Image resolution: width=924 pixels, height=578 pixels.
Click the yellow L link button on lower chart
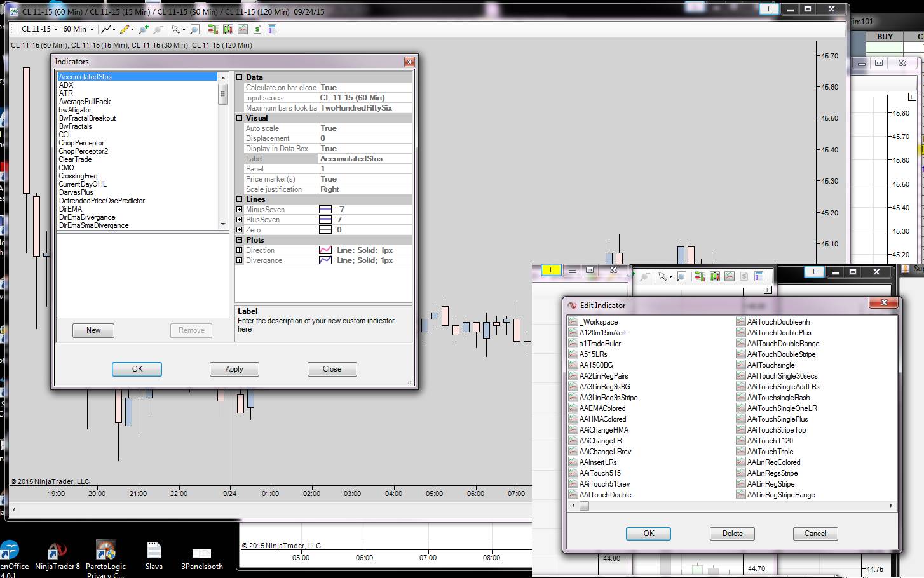(552, 271)
